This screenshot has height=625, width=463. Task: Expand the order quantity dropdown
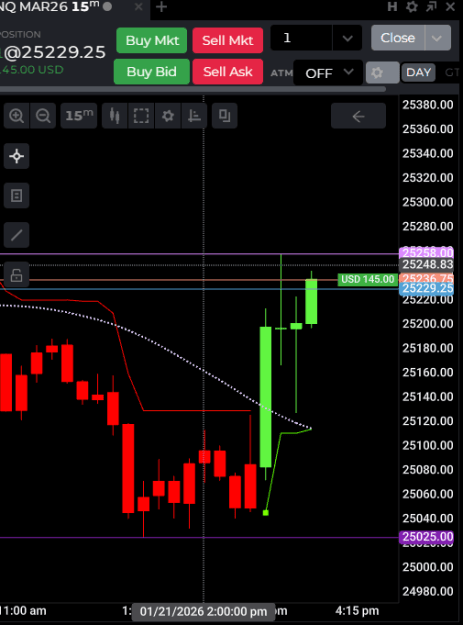tap(347, 38)
